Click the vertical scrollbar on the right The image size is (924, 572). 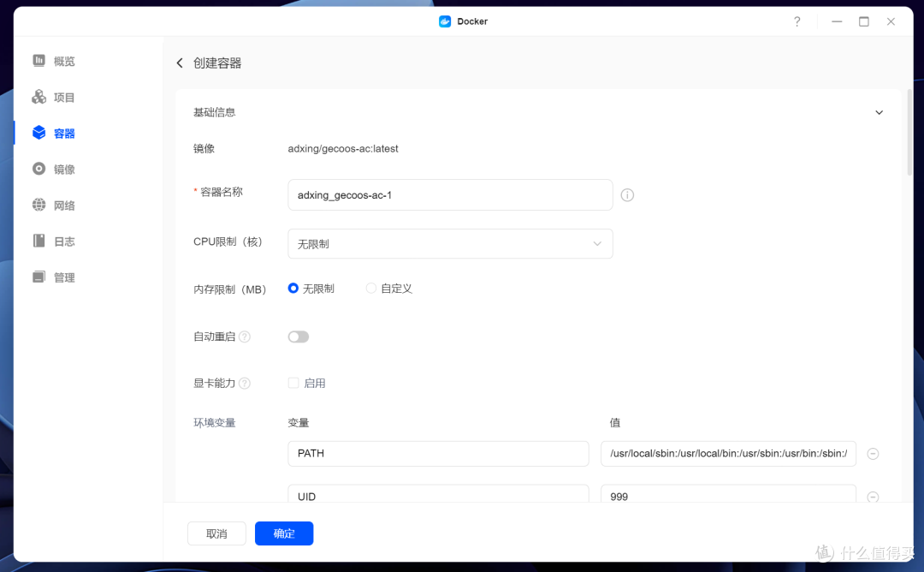click(909, 133)
